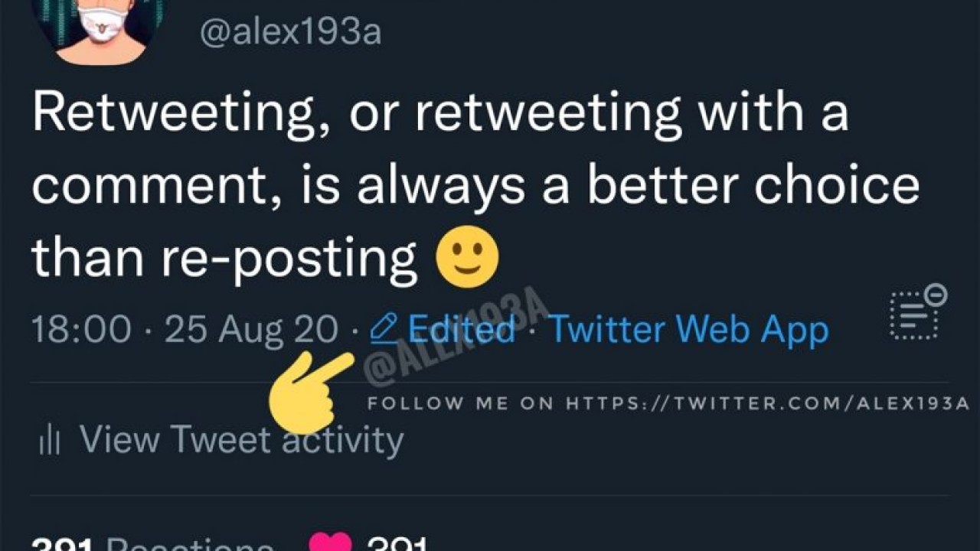Open View Tweet activity
This screenshot has width=980, height=551.
tap(240, 440)
